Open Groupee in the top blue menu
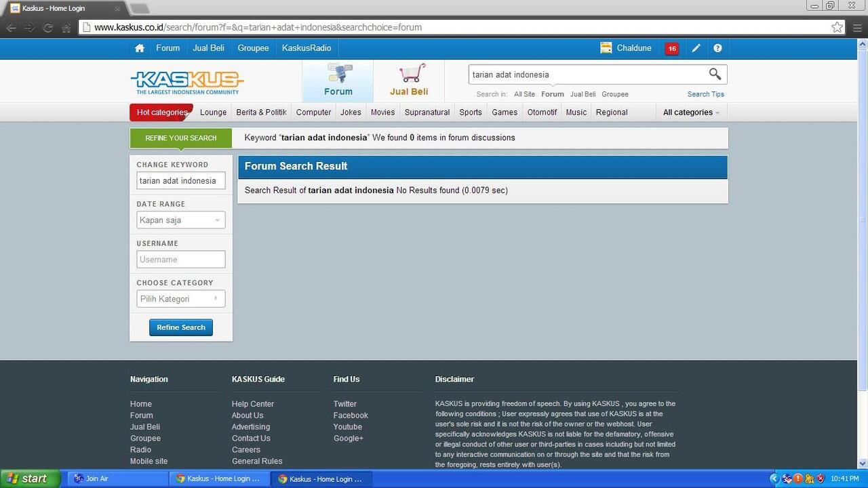The image size is (868, 488). coord(253,48)
